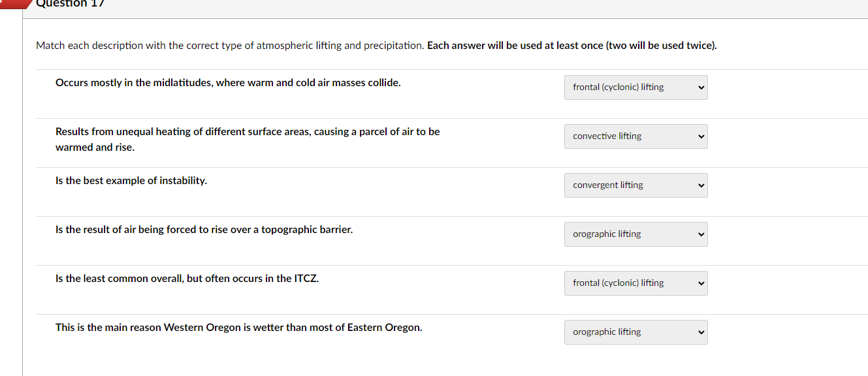Image resolution: width=868 pixels, height=376 pixels.
Task: Click the chevron on the convective lifting dropdown
Action: point(700,136)
